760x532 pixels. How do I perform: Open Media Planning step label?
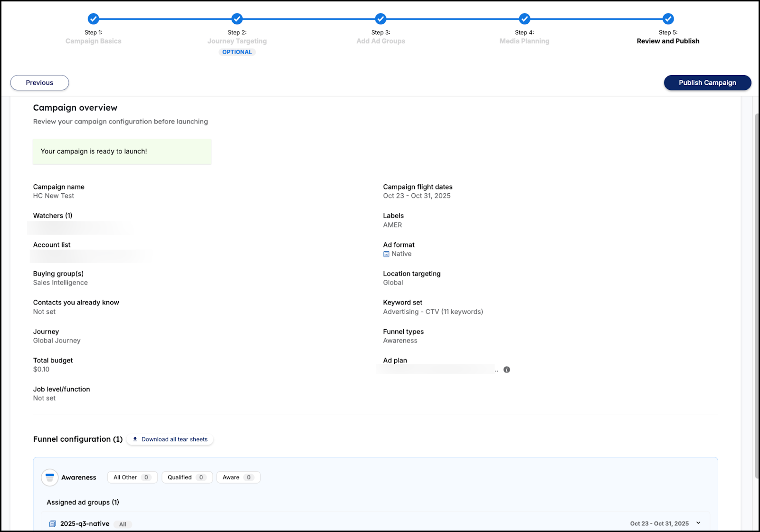[524, 41]
